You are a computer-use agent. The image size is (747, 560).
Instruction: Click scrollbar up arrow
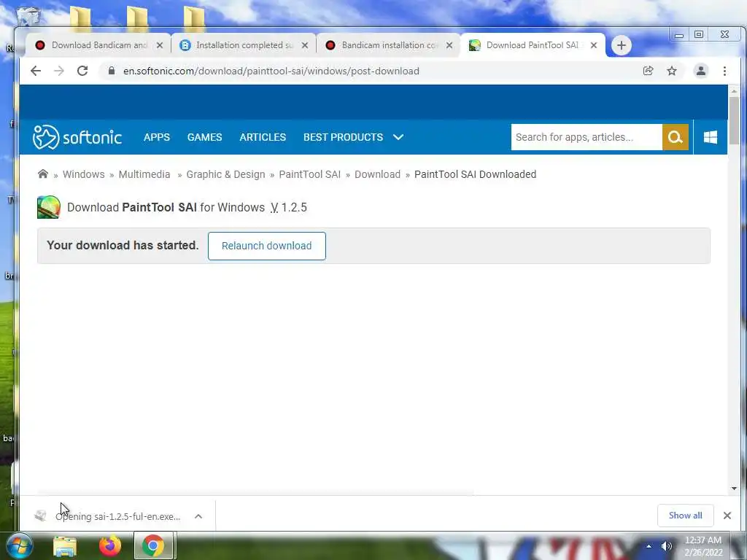[x=734, y=90]
